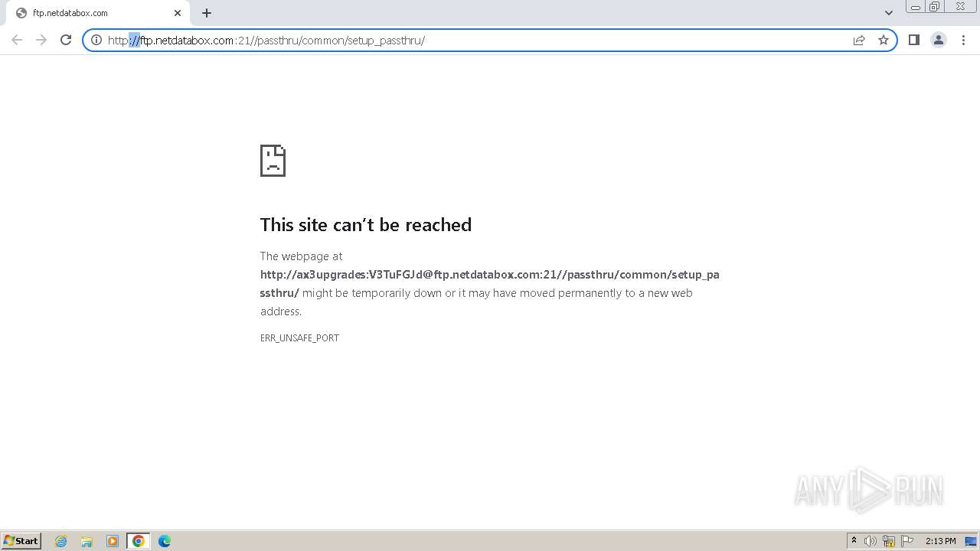Expand the tab search dropdown
The width and height of the screenshot is (980, 551).
tap(889, 13)
